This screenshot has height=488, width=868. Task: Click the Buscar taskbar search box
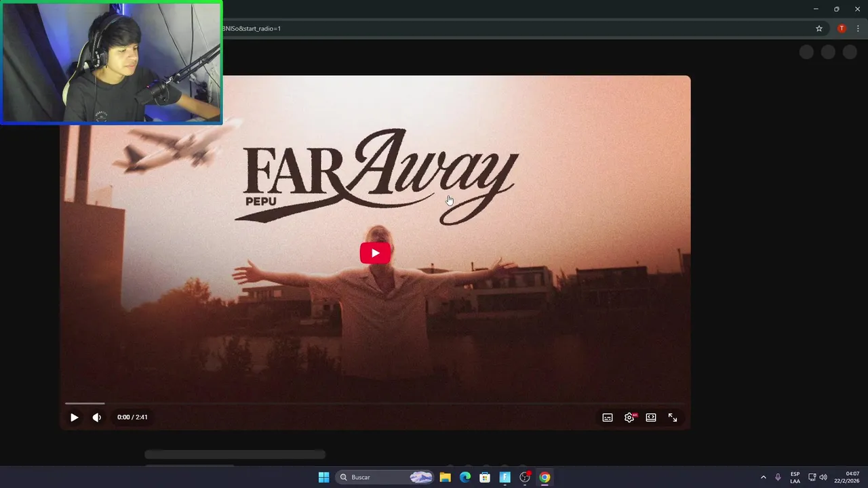(x=385, y=477)
